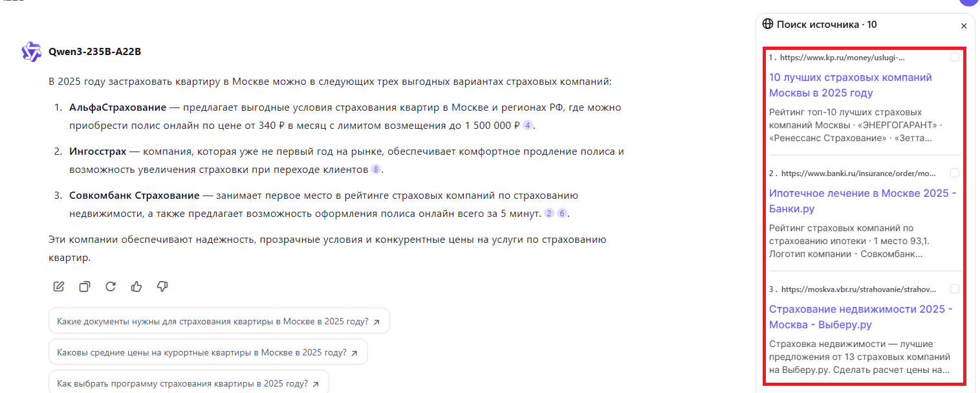The height and width of the screenshot is (393, 980).
Task: Open citation badge 2 after Совкомбанк paragraph
Action: (x=549, y=214)
